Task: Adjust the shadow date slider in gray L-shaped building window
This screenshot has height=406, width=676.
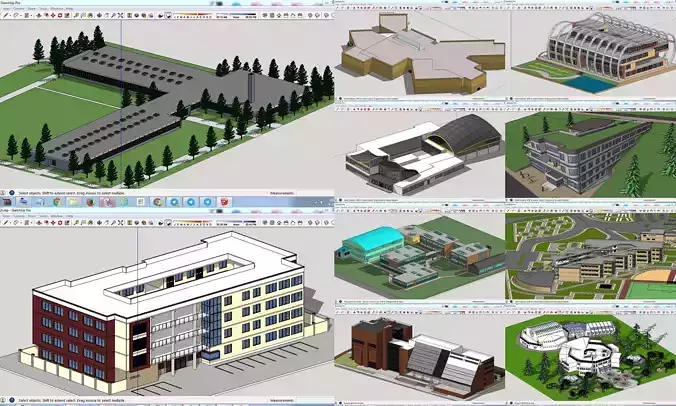Action: 193,14
